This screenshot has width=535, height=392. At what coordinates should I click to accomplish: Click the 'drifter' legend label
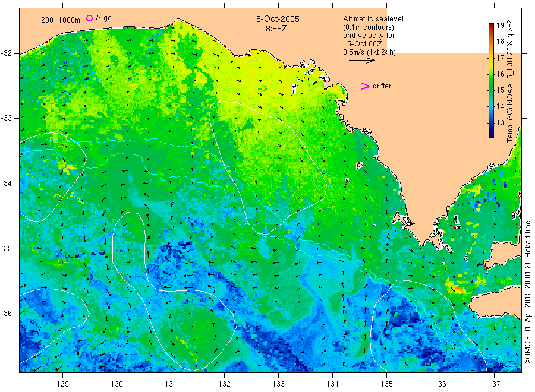(x=382, y=86)
